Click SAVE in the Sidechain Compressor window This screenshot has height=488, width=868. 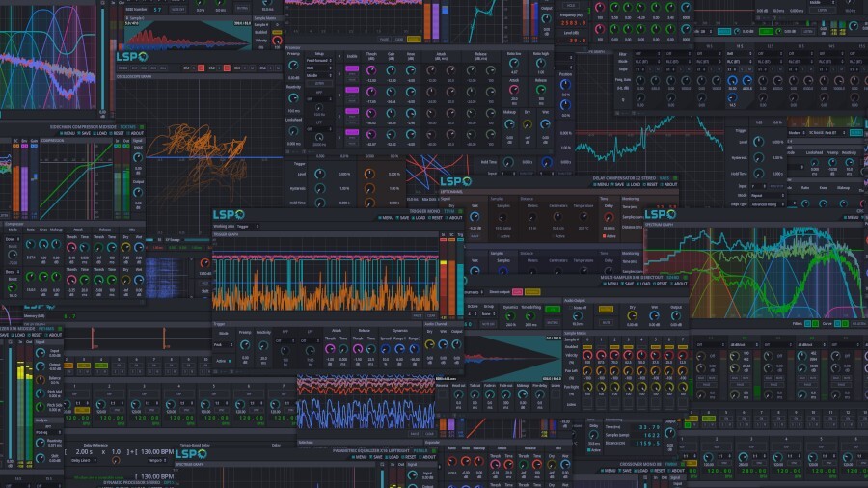click(x=84, y=133)
